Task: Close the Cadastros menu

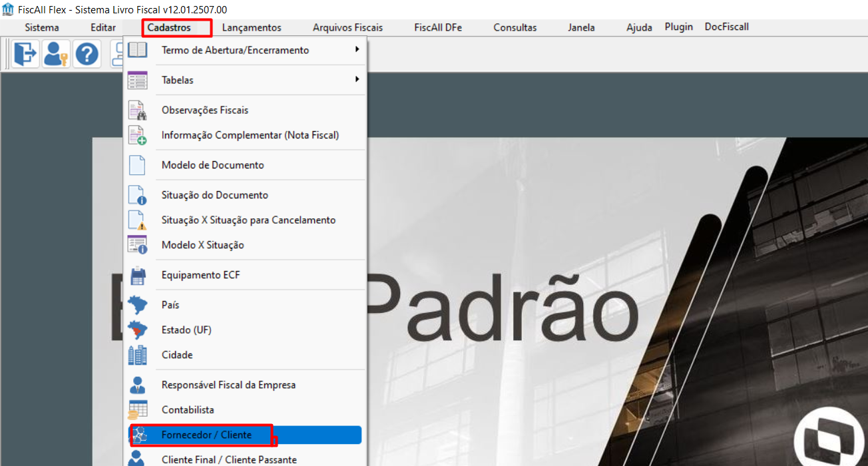Action: point(169,27)
